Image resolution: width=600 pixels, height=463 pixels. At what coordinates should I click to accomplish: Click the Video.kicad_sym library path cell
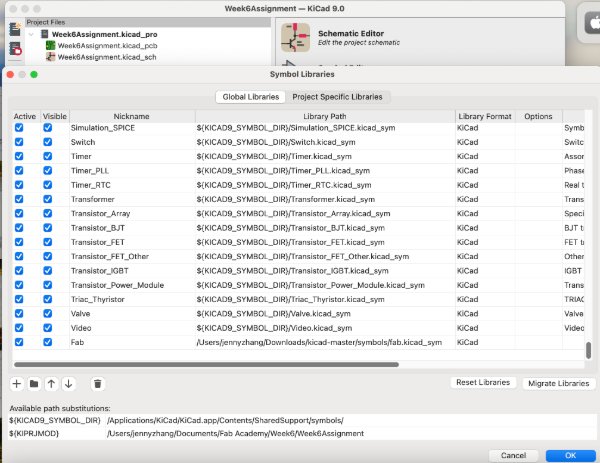(x=325, y=328)
